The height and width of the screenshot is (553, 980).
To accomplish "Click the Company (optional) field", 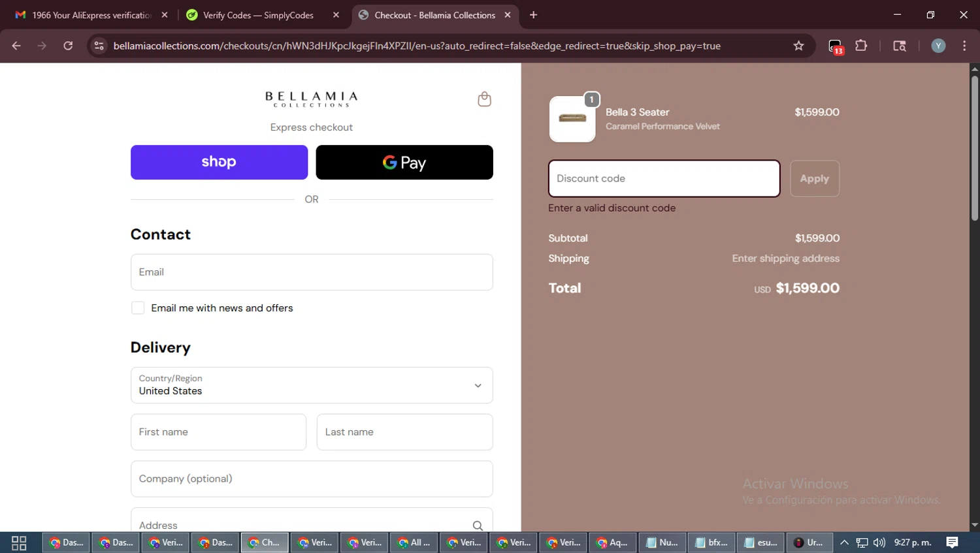I will click(312, 479).
